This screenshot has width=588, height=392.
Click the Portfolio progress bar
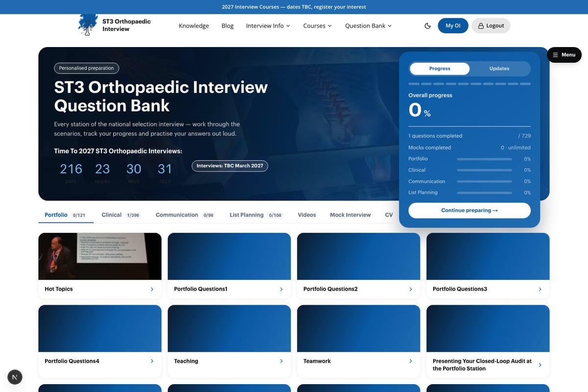pyautogui.click(x=485, y=159)
